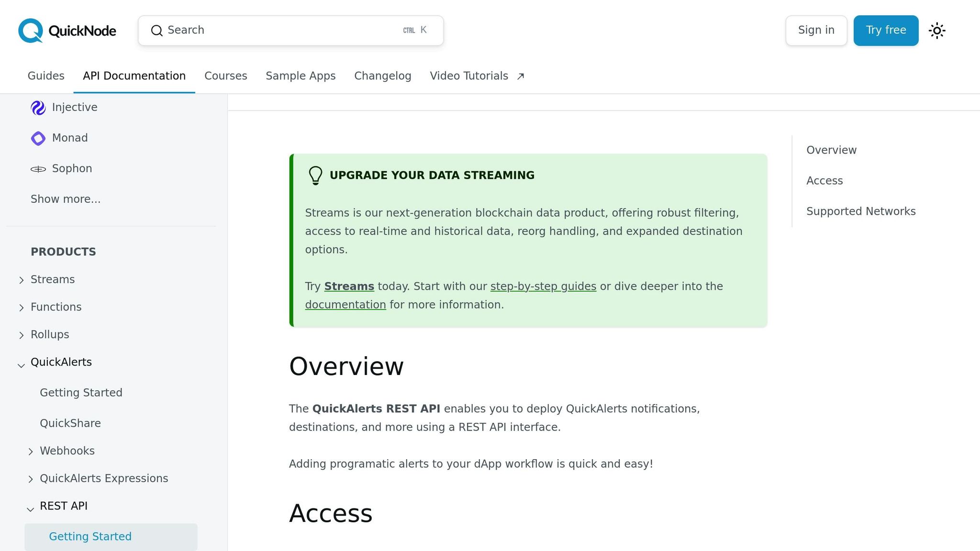This screenshot has height=551, width=980.
Task: Follow the step-by-step guides link
Action: [543, 286]
